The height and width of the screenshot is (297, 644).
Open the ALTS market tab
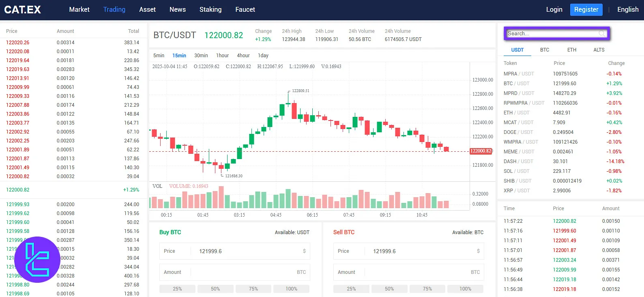point(599,50)
